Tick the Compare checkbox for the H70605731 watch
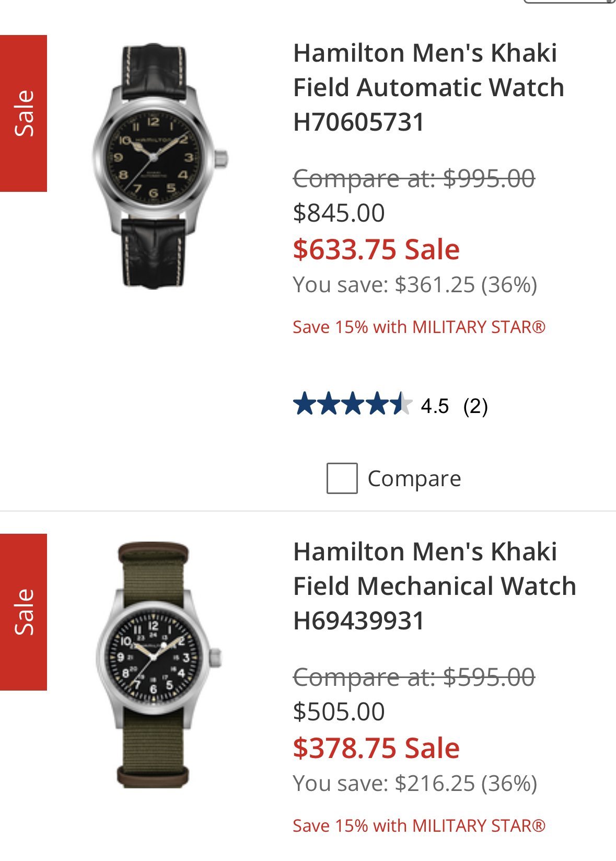The height and width of the screenshot is (861, 616). [x=342, y=478]
